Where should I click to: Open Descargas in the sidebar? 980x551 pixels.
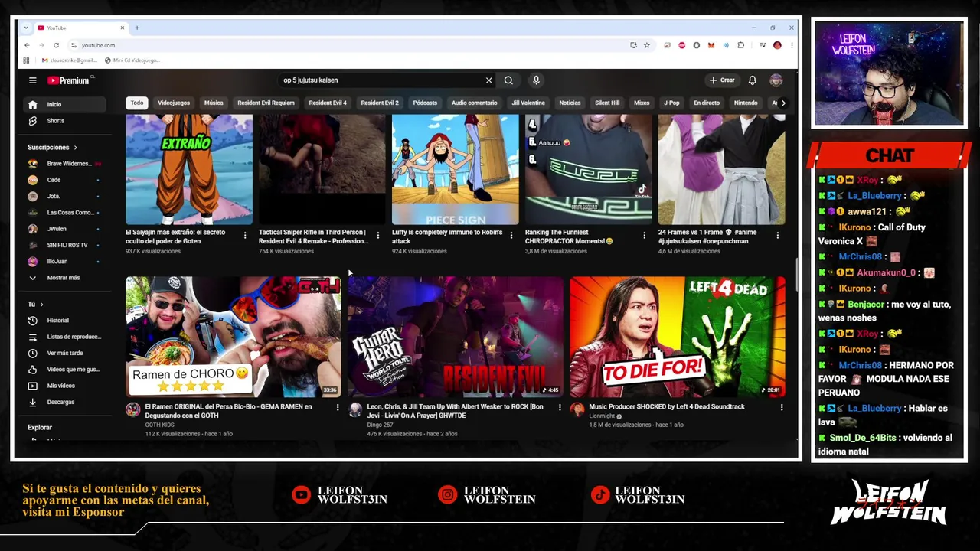64,403
